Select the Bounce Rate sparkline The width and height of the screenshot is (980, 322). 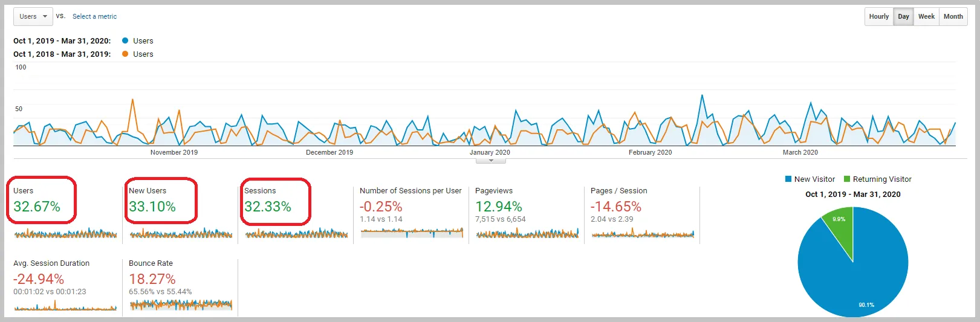coord(181,304)
